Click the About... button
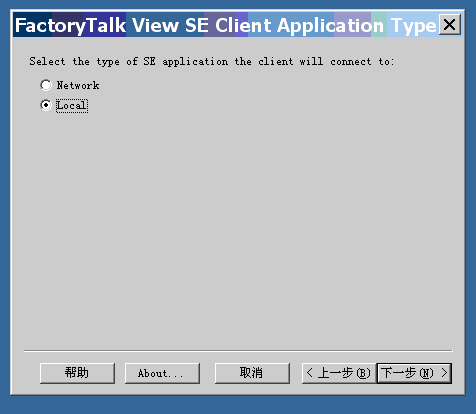Screen dimensions: 476x414 pos(162,373)
